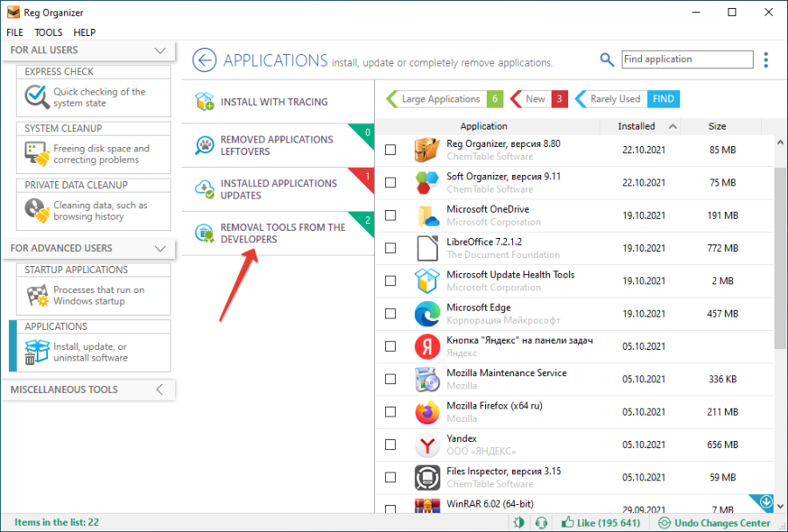Switch to Removed Applications Leftovers tab

277,145
